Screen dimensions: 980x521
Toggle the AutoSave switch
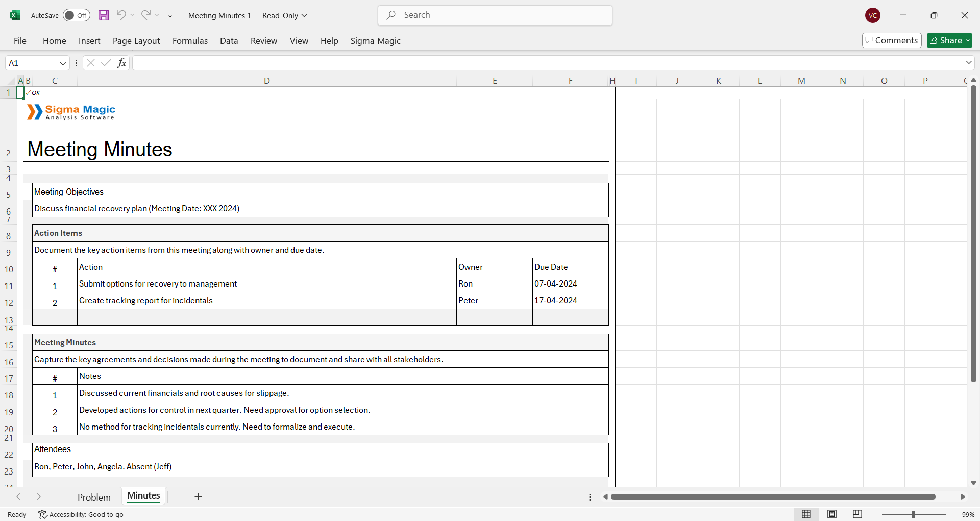coord(77,15)
